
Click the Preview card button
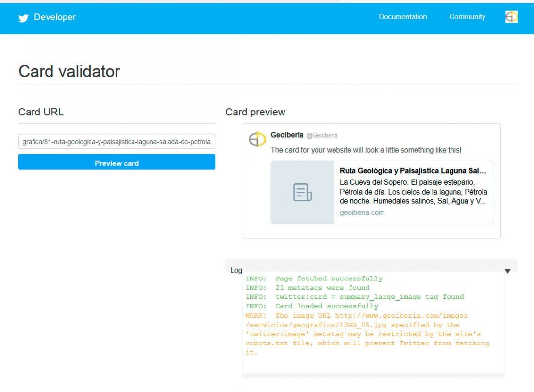click(117, 162)
